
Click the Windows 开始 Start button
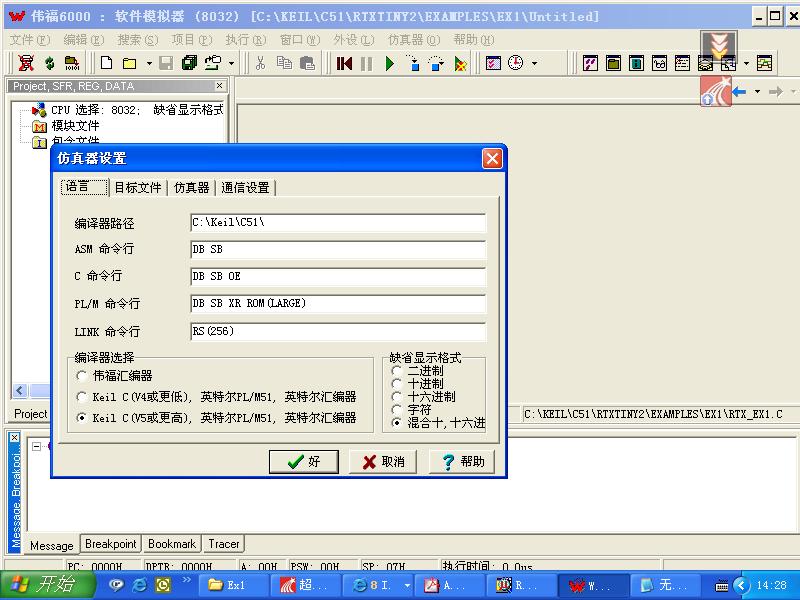click(47, 585)
